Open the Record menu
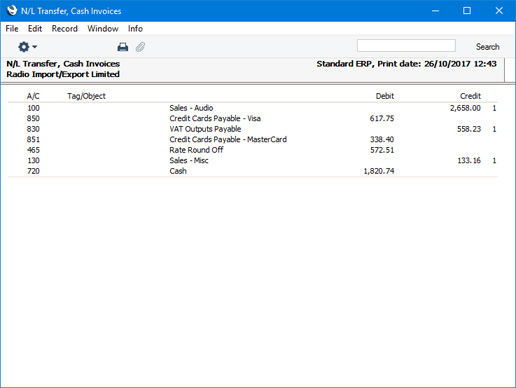This screenshot has height=388, width=516. [65, 29]
